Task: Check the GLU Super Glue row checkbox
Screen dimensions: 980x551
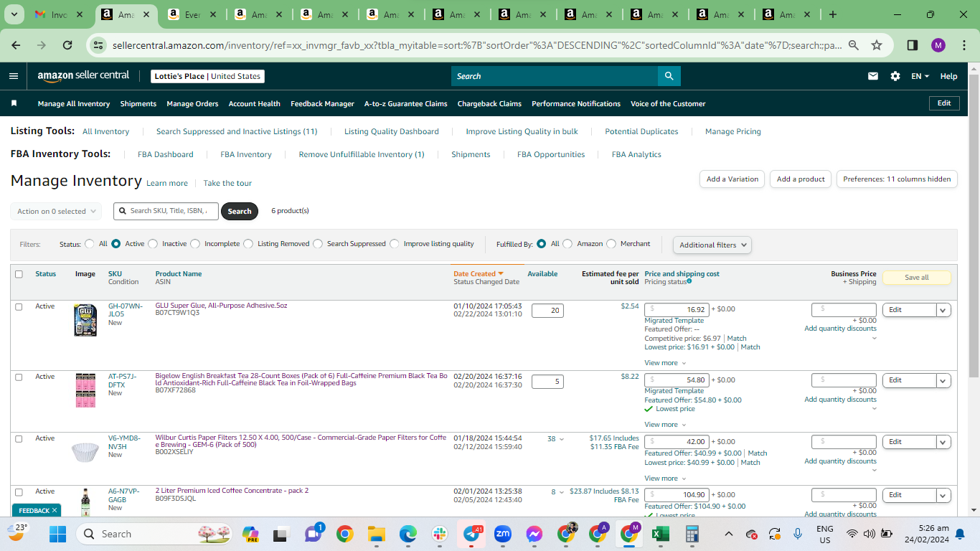Action: [x=19, y=306]
